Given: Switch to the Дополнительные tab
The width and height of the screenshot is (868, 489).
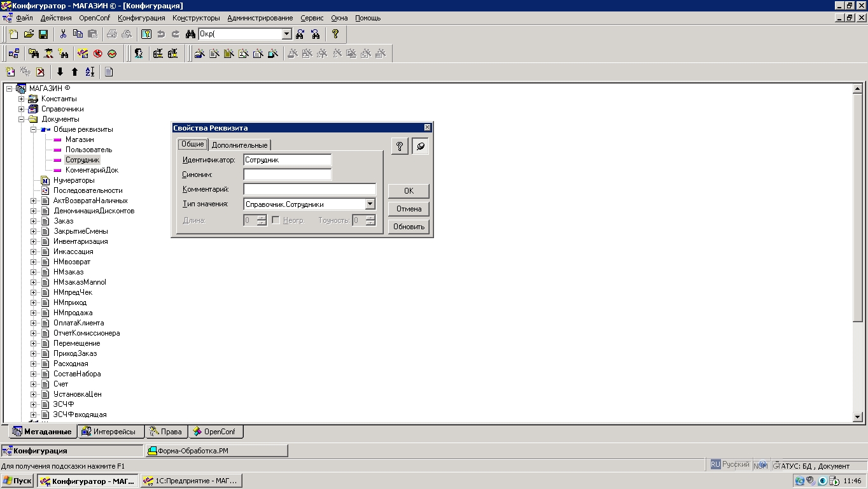Looking at the screenshot, I should pyautogui.click(x=239, y=145).
